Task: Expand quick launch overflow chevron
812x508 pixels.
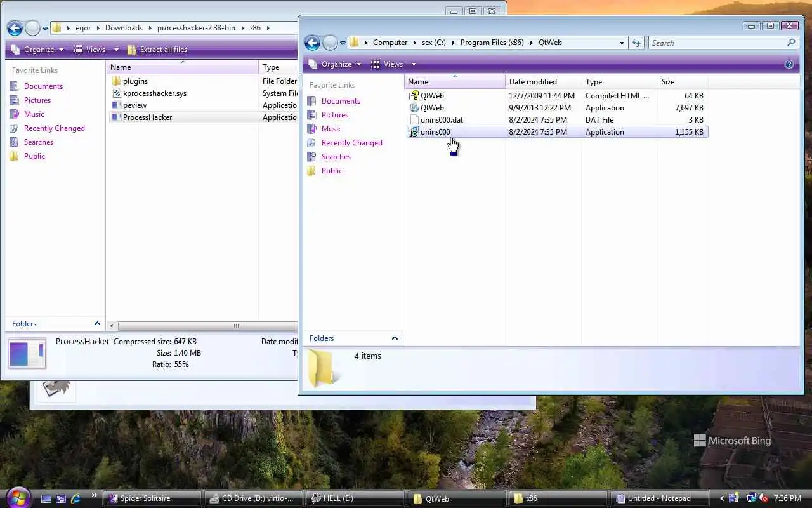Action: (x=95, y=495)
